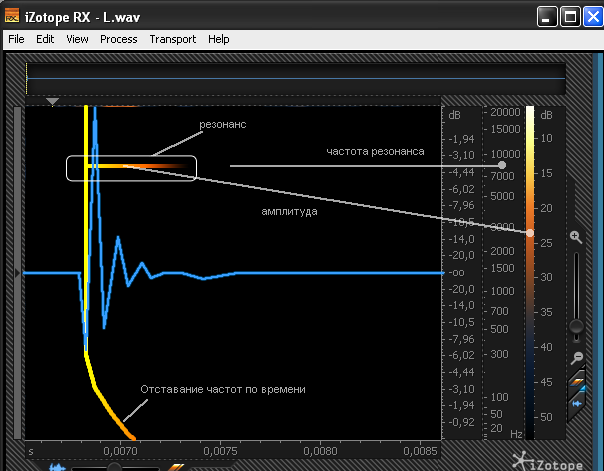Click the Hz unit label on frequency axis

point(516,434)
